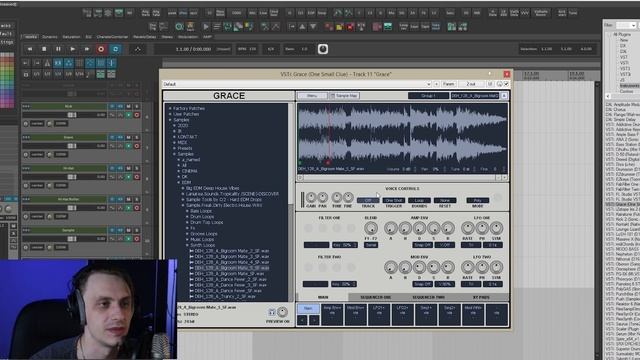Expand the KONTAKT folder
This screenshot has height=360, width=640.
[x=174, y=137]
